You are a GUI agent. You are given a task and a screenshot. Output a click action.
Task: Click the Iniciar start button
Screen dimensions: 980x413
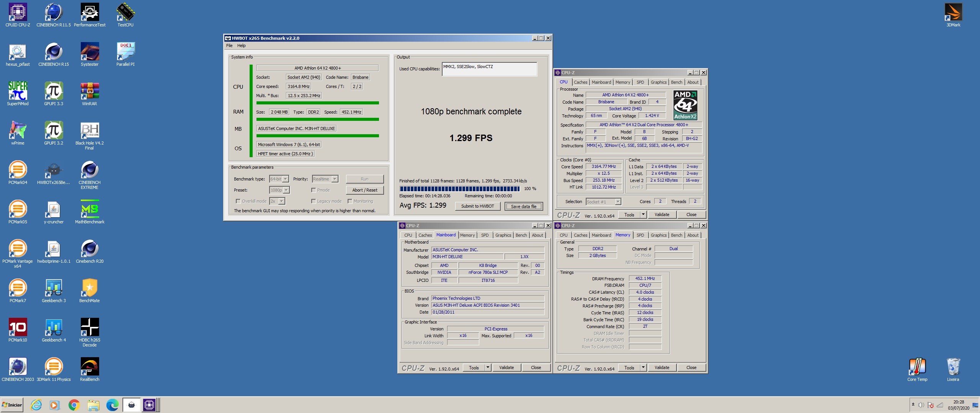tap(12, 405)
